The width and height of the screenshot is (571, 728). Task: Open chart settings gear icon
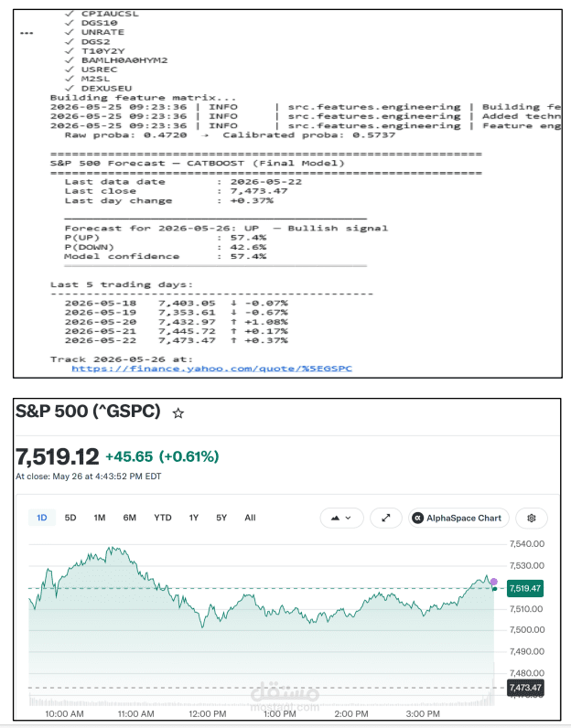[x=532, y=519]
